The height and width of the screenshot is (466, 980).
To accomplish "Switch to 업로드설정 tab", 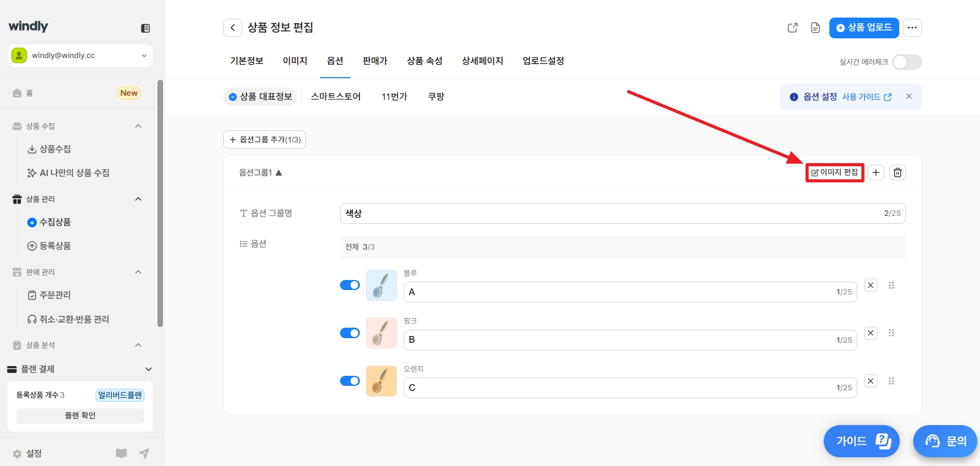I will click(543, 61).
